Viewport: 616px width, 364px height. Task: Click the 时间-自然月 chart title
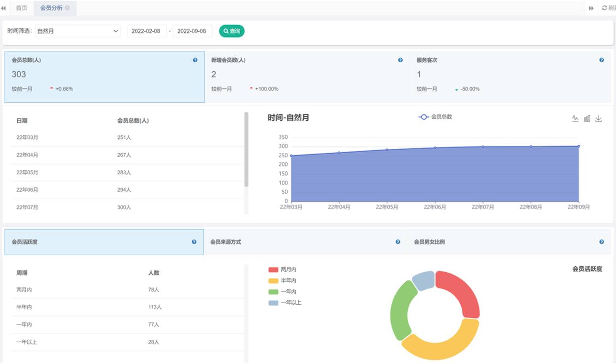(289, 118)
